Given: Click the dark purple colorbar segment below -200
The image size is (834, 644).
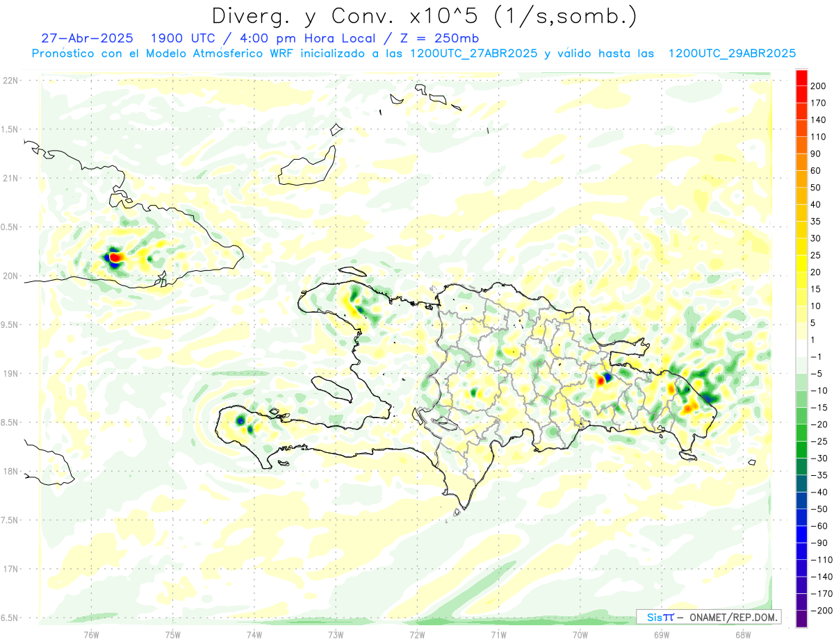Looking at the screenshot, I should pyautogui.click(x=802, y=619).
